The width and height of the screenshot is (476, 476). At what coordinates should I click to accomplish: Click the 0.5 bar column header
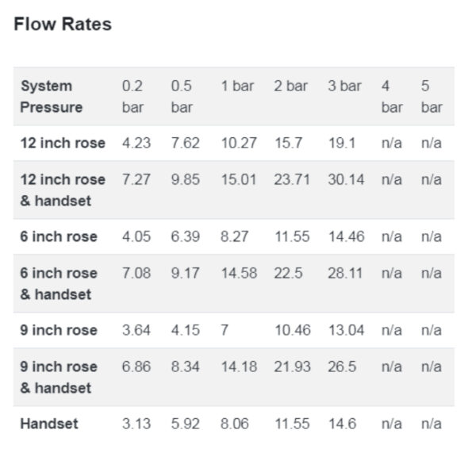coord(182,97)
